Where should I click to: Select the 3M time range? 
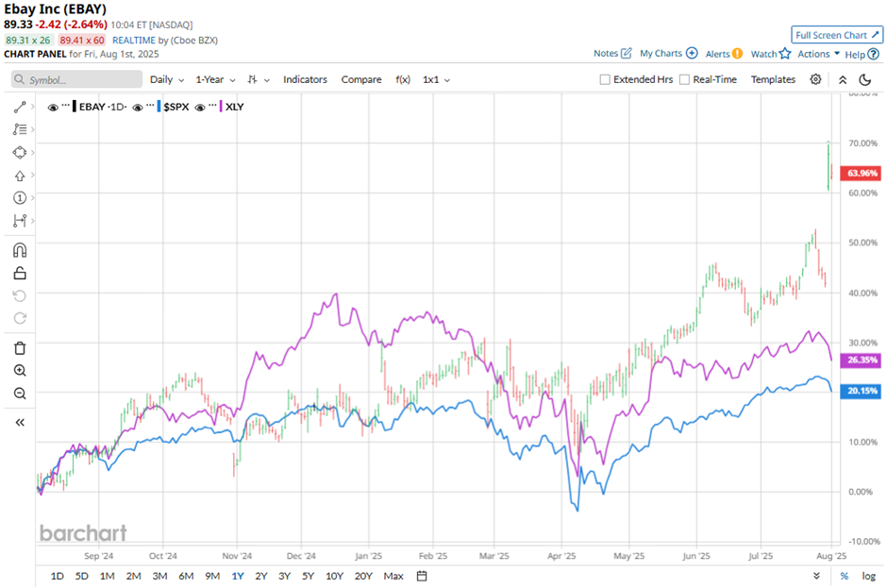coord(159,576)
